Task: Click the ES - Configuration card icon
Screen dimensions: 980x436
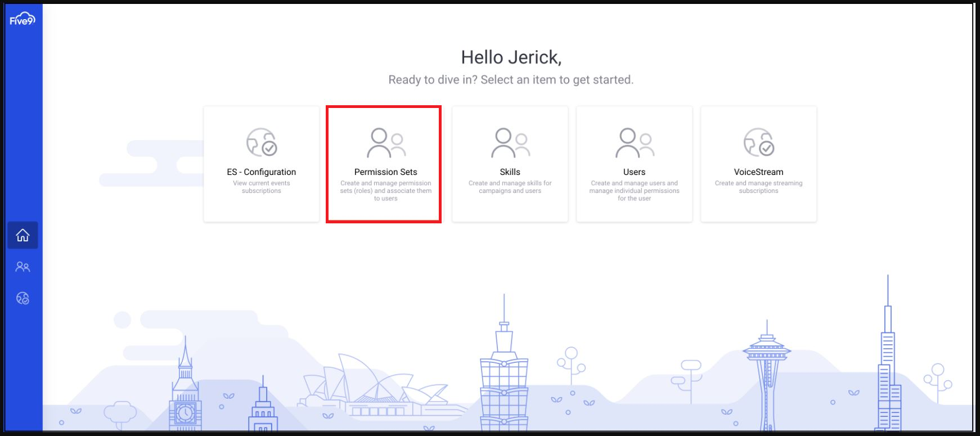Action: point(262,142)
